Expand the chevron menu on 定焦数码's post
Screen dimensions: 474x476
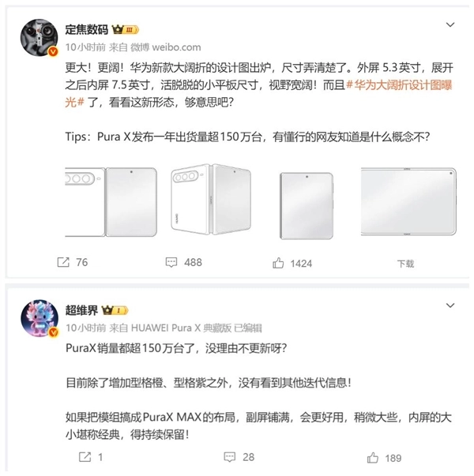(450, 24)
